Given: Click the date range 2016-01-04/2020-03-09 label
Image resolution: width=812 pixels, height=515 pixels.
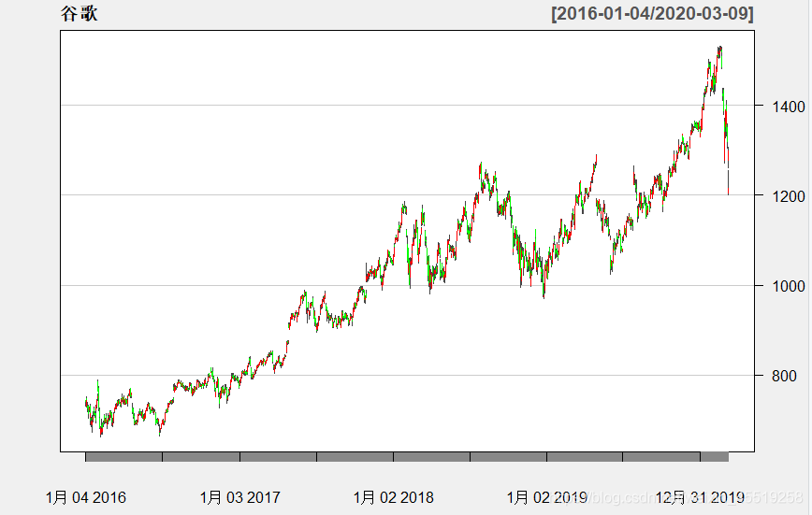Looking at the screenshot, I should (653, 13).
